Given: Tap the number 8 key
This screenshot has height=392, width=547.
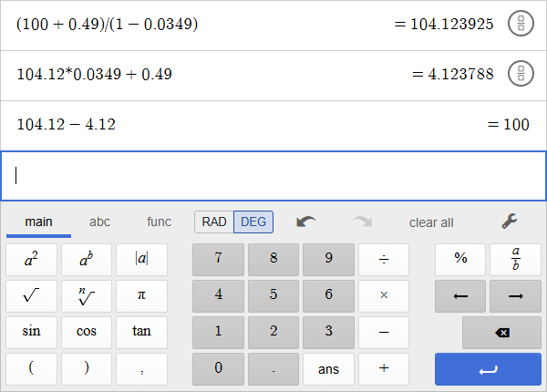Looking at the screenshot, I should click(273, 260).
